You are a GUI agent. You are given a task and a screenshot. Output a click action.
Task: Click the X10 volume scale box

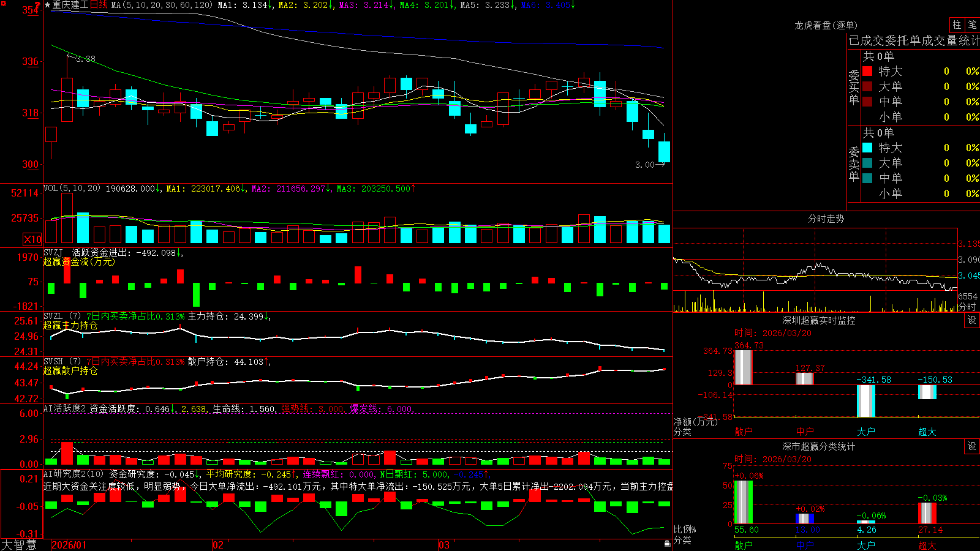point(32,239)
